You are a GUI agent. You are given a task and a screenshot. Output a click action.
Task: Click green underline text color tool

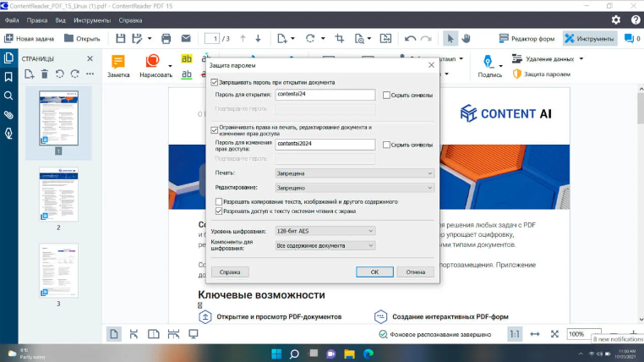pyautogui.click(x=187, y=74)
